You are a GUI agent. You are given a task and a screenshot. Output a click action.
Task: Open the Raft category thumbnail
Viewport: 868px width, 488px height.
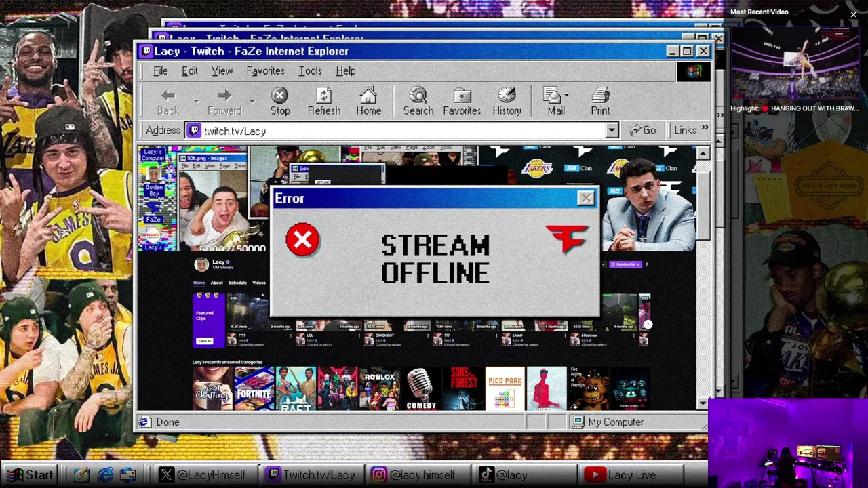coord(296,388)
